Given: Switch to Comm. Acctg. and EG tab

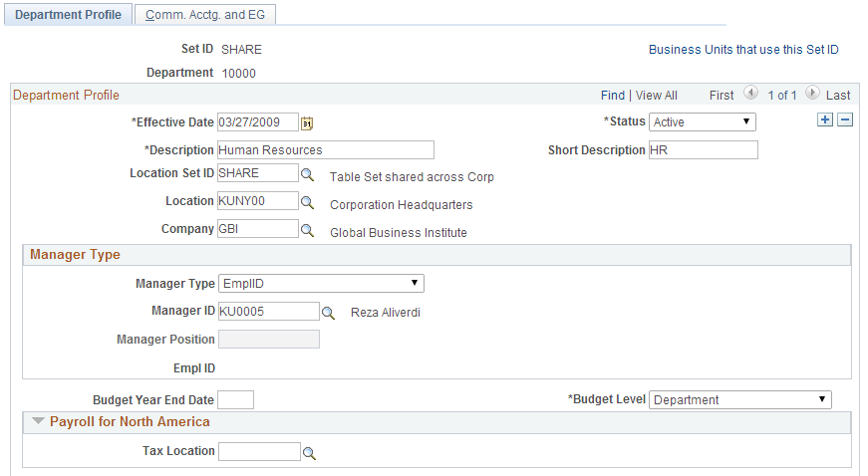Looking at the screenshot, I should coord(205,14).
